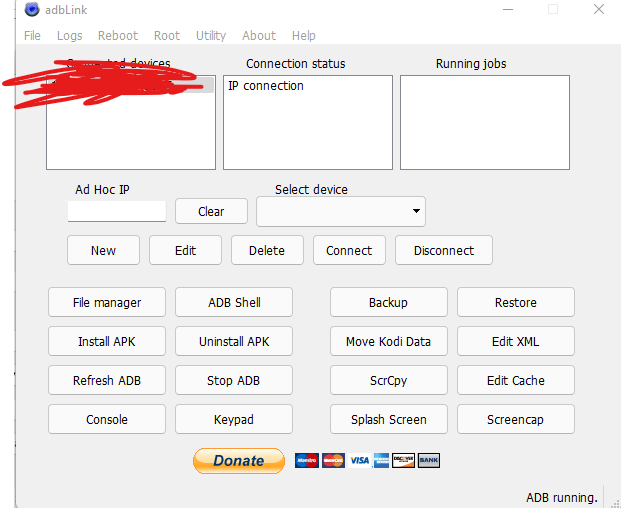Click Edit Cache
Viewport: 621px width, 508px height.
point(516,380)
